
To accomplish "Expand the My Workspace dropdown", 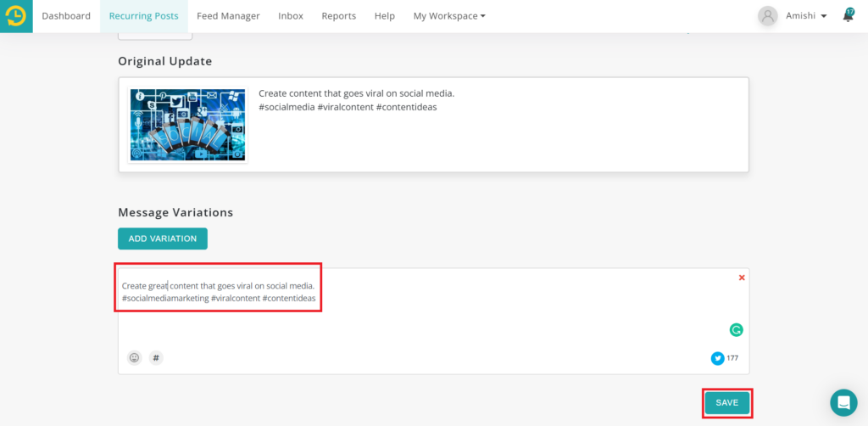I will pos(449,16).
